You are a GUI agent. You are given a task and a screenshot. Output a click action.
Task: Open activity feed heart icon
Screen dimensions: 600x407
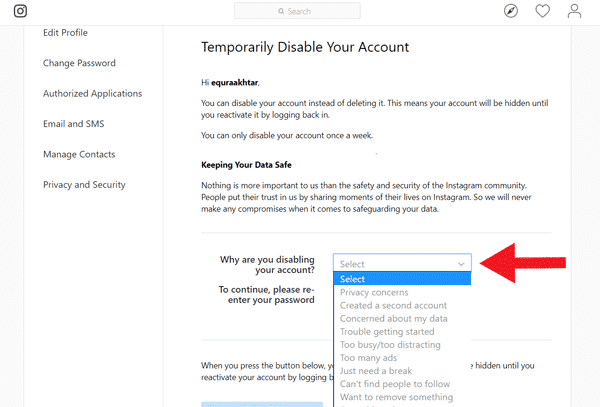coord(543,11)
